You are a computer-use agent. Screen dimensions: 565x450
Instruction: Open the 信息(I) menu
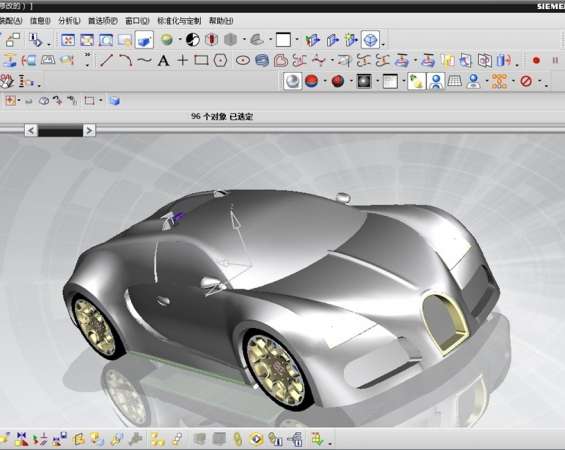click(x=40, y=21)
